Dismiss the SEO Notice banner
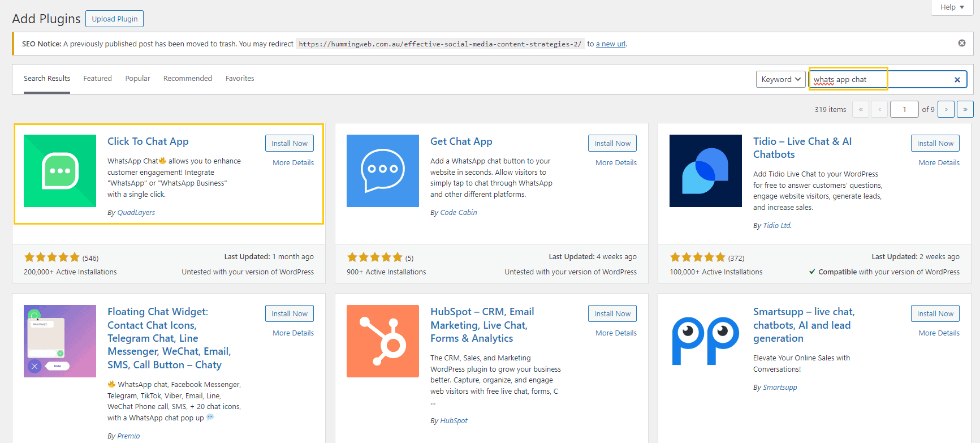Image resolution: width=980 pixels, height=443 pixels. (961, 43)
